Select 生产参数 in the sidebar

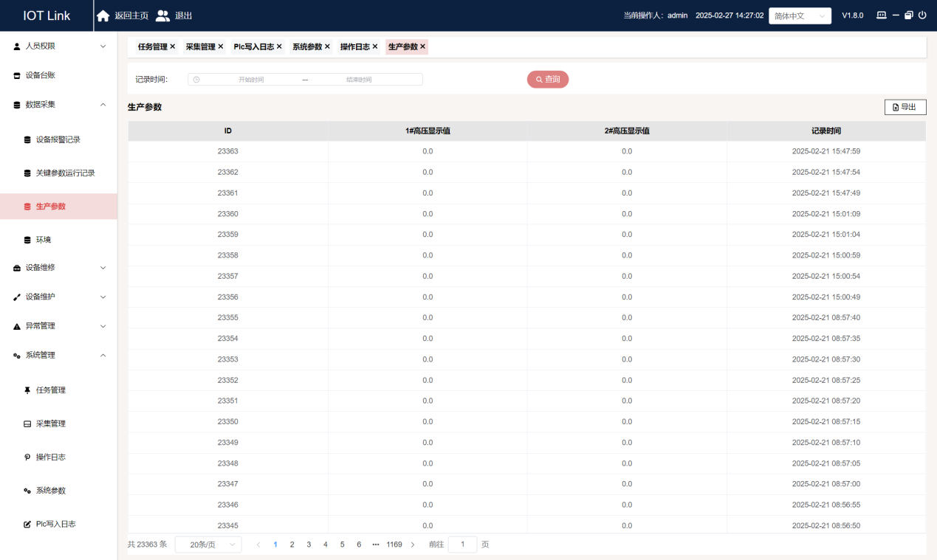[58, 207]
